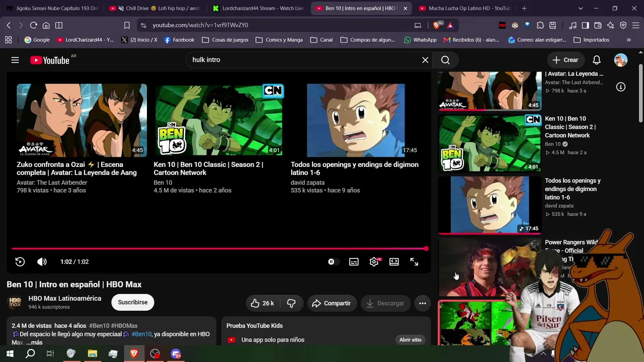This screenshot has width=644, height=362.
Task: Open the player settings gear
Action: coord(374,261)
